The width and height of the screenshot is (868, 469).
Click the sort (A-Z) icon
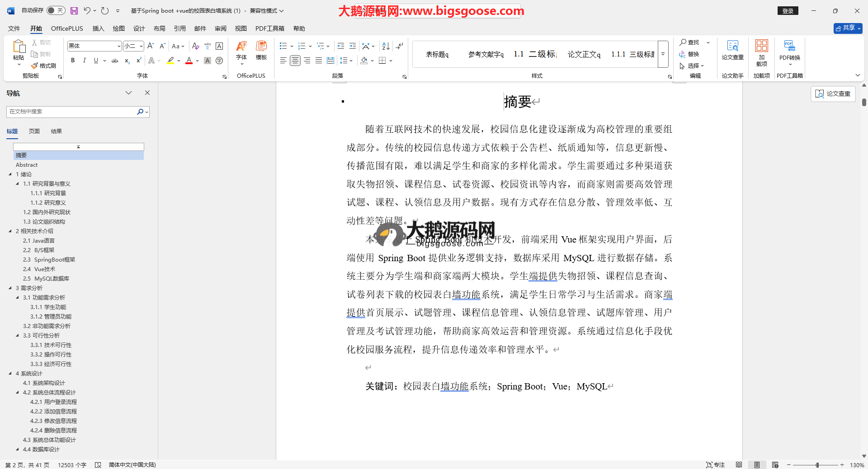[386, 46]
